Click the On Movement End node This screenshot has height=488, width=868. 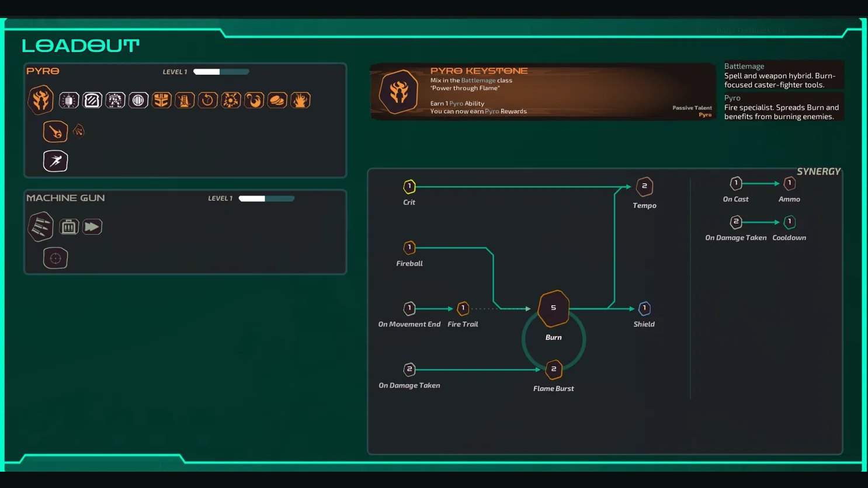click(409, 308)
